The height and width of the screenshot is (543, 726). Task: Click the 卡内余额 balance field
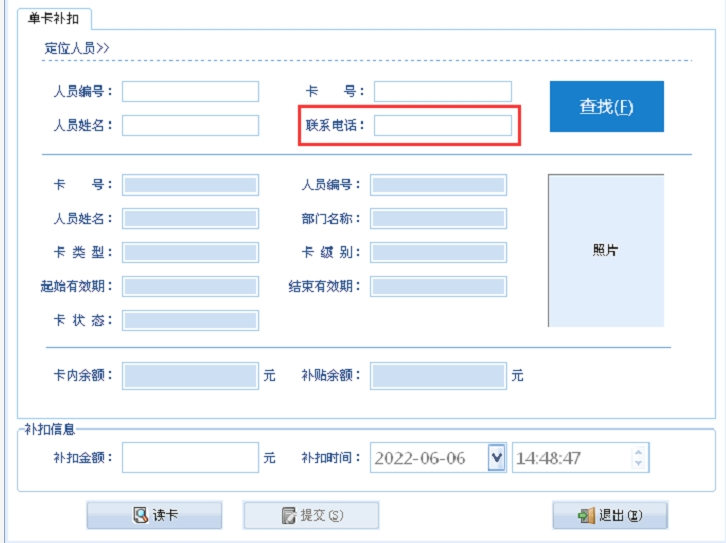(x=190, y=376)
